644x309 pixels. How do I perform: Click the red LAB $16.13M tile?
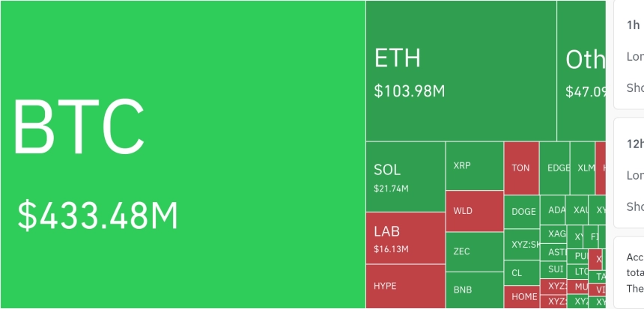point(405,238)
